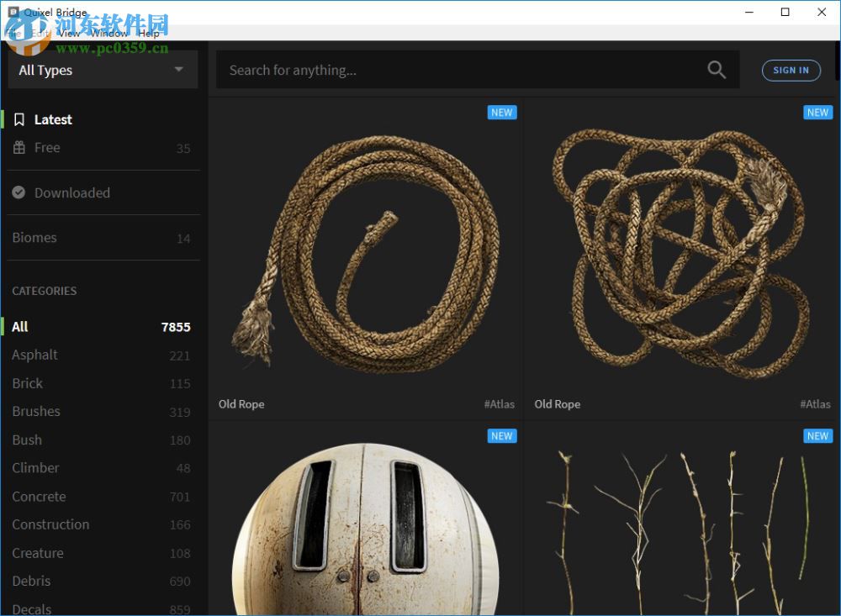Click NEW badge on coiled rope card
Screen dimensions: 841x616
[x=501, y=113]
